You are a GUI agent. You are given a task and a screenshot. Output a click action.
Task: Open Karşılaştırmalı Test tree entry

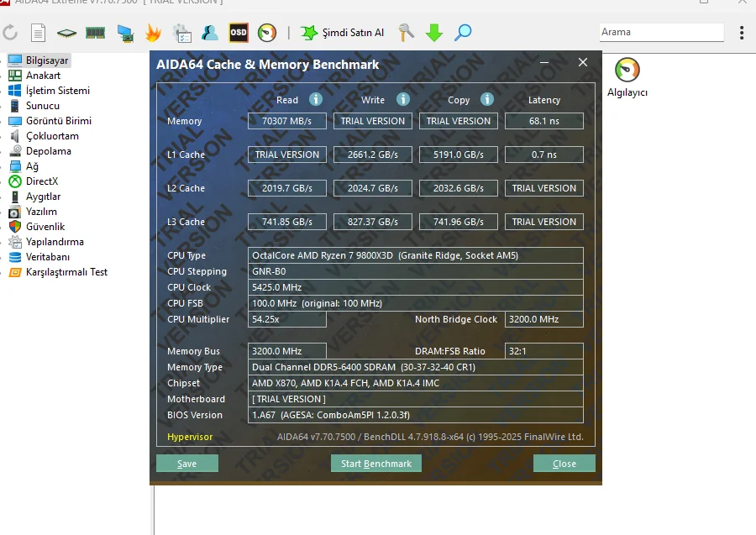tap(66, 272)
